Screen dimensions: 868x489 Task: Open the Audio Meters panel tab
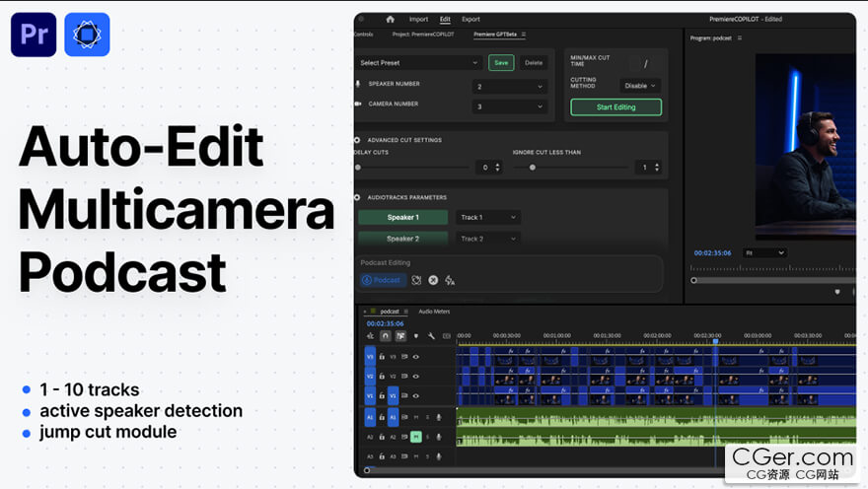[434, 312]
